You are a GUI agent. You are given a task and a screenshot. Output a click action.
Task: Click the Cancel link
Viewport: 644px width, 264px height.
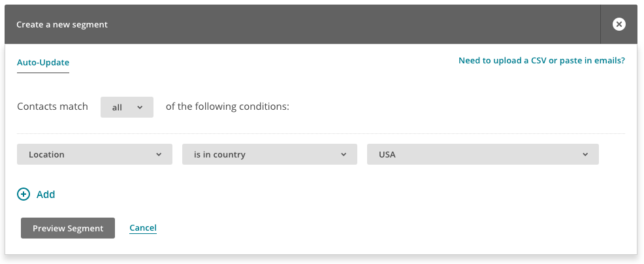coord(143,228)
